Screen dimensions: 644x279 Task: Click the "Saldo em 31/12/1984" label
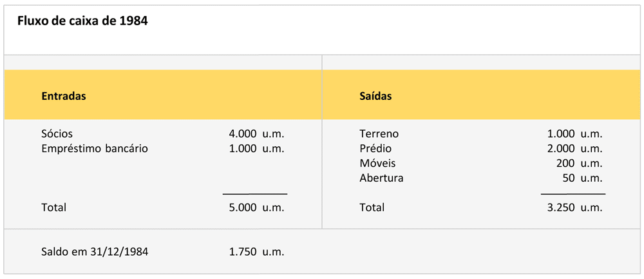95,252
